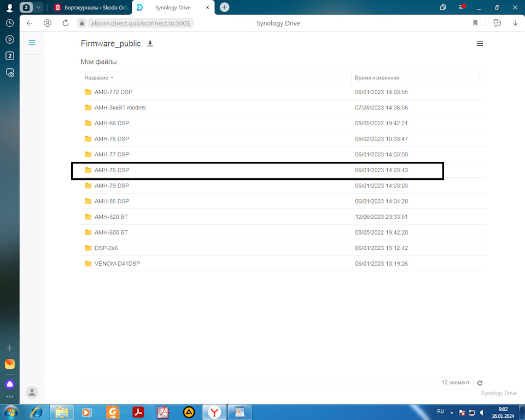Take a screenshot with sidebar camera tool
This screenshot has width=525, height=420.
click(10, 72)
